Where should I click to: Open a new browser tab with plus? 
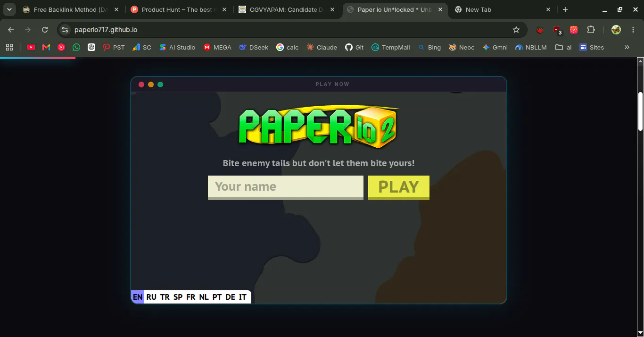(x=565, y=9)
